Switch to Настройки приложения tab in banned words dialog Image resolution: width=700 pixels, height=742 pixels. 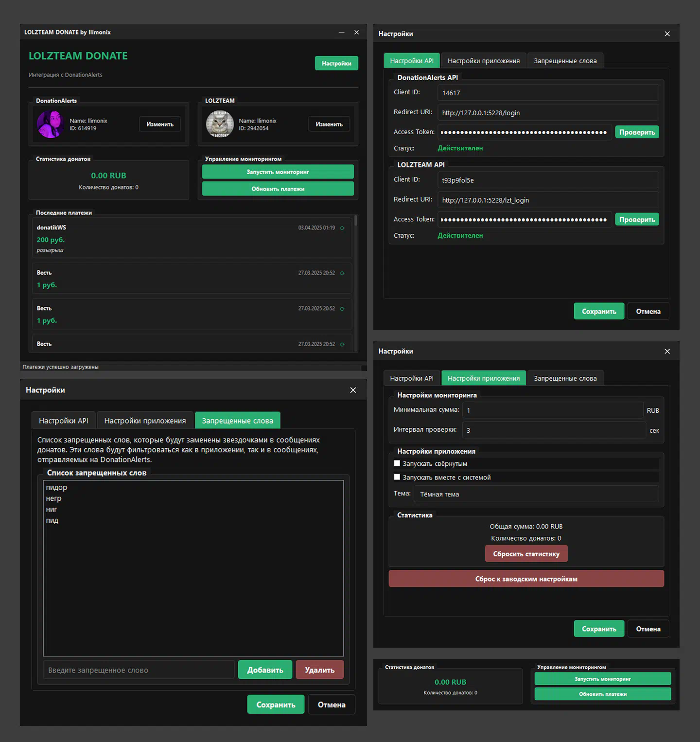coord(145,421)
